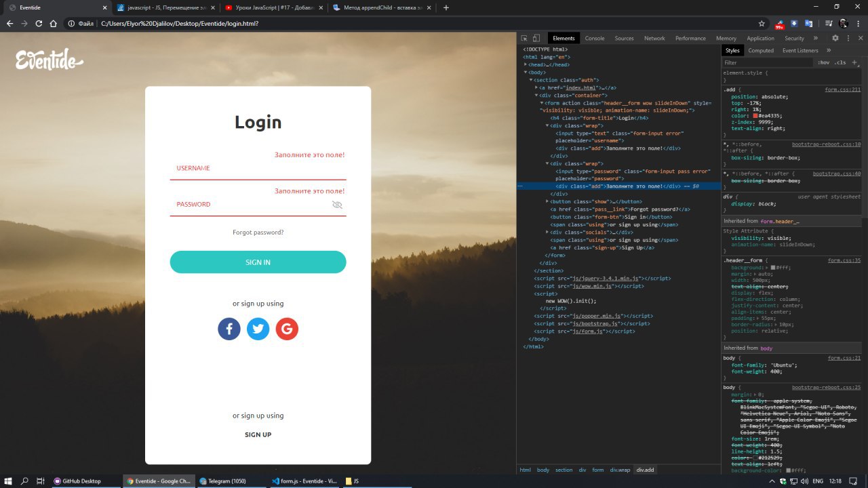This screenshot has width=868, height=488.
Task: Open DevTools settings gear
Action: pos(835,38)
